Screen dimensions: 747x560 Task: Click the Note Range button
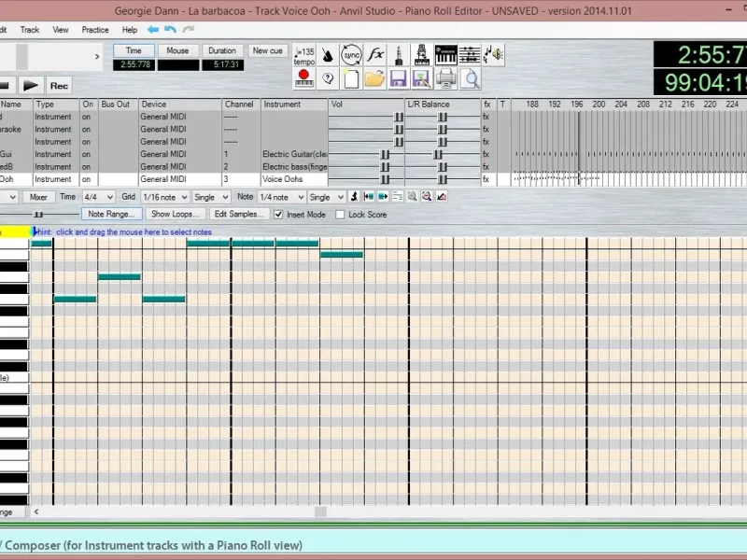[111, 215]
